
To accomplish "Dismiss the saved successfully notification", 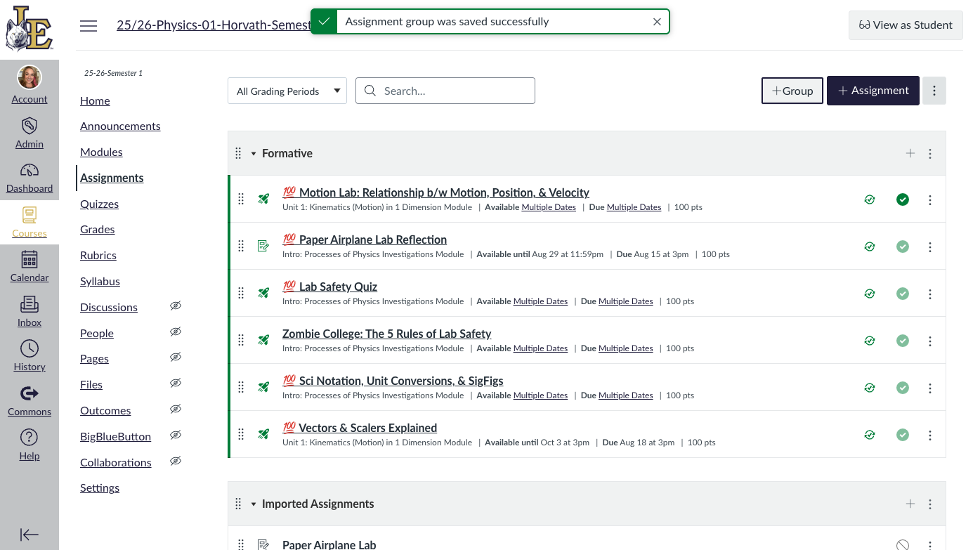I will [657, 22].
